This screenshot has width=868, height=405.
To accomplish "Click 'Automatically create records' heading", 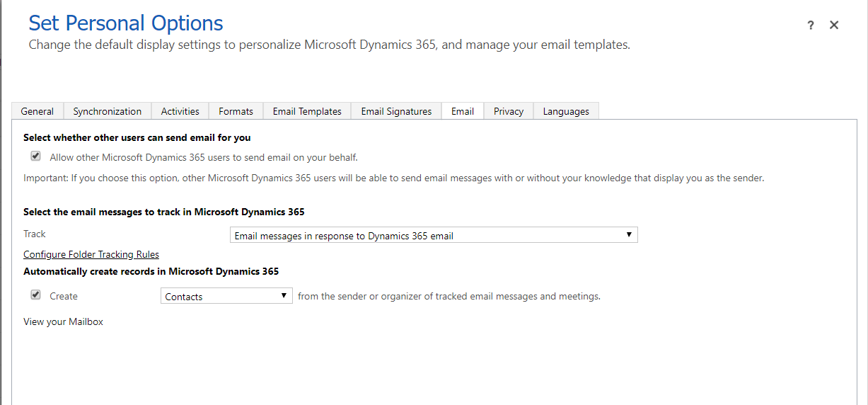I will 151,271.
